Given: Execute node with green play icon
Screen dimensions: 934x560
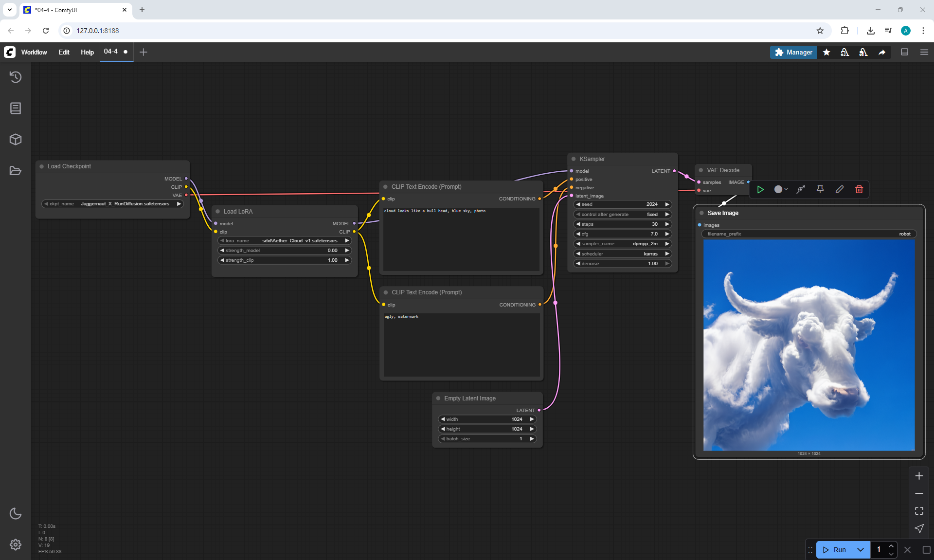Looking at the screenshot, I should click(x=760, y=189).
